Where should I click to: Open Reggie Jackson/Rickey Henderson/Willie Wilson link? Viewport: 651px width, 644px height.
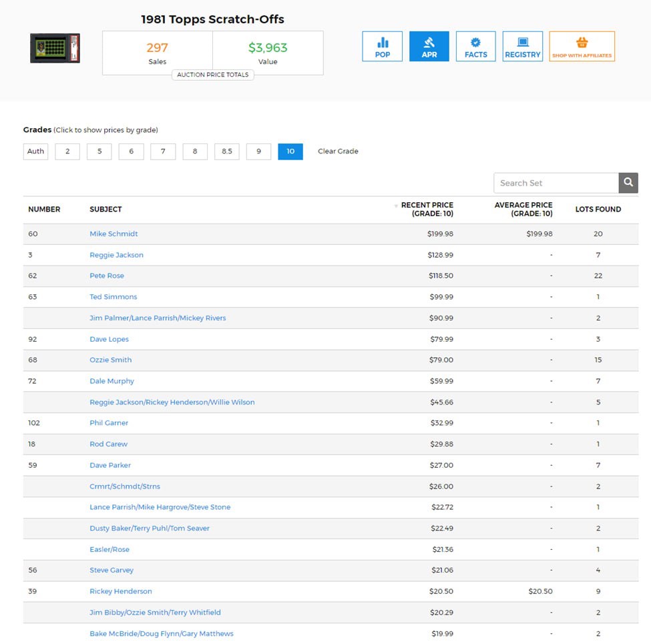pos(172,402)
